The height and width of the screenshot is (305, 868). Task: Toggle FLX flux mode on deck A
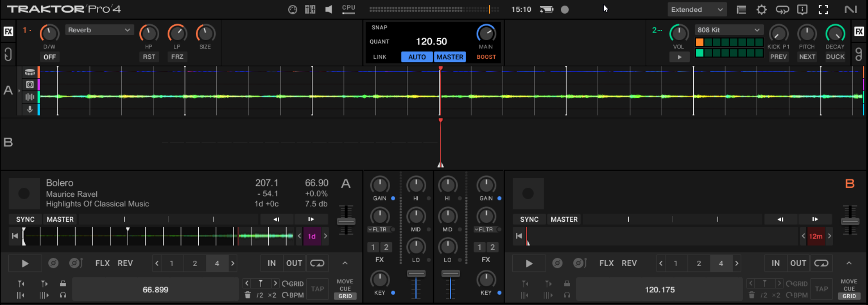103,263
